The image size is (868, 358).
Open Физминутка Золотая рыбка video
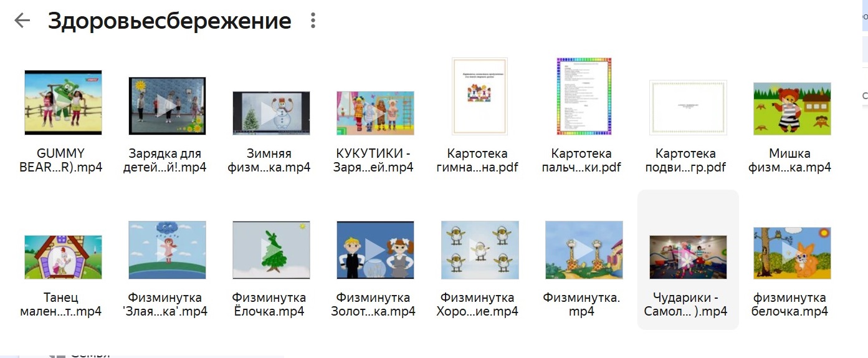point(375,249)
